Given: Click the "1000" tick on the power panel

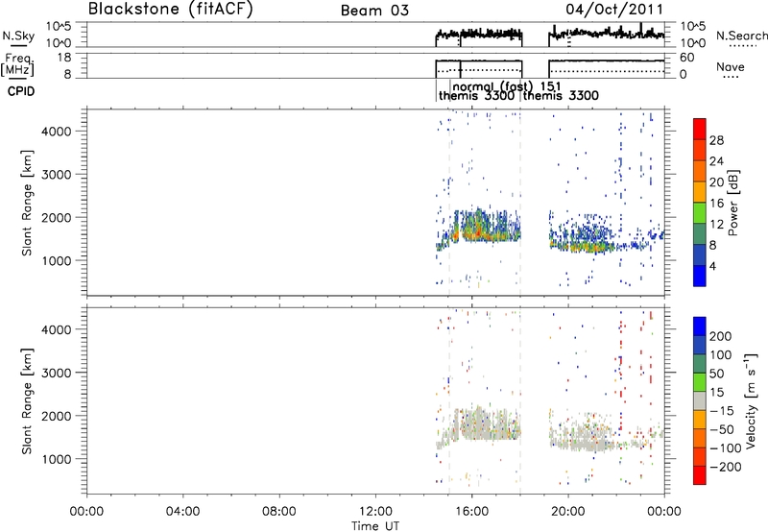Looking at the screenshot, I should (57, 260).
